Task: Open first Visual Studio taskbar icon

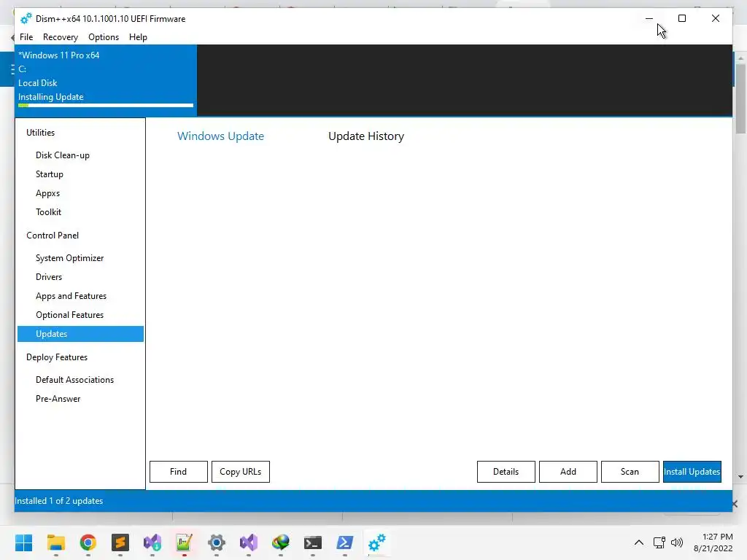Action: tap(152, 542)
